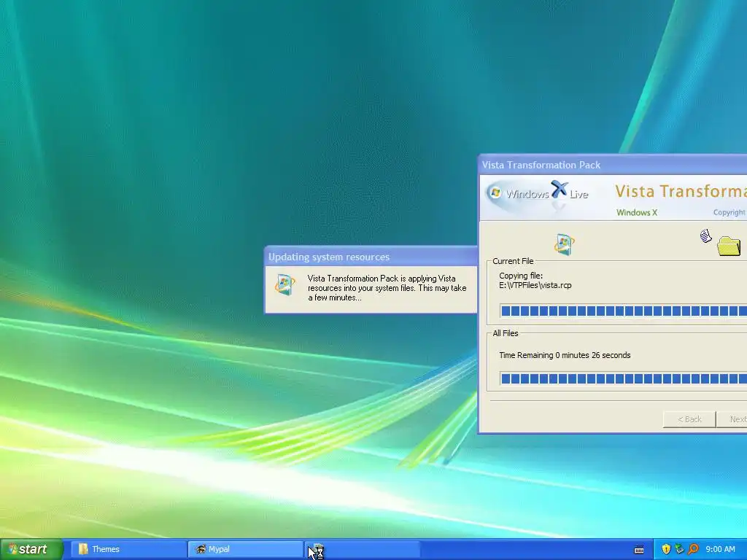
Task: Click the flying document icon
Action: [705, 236]
